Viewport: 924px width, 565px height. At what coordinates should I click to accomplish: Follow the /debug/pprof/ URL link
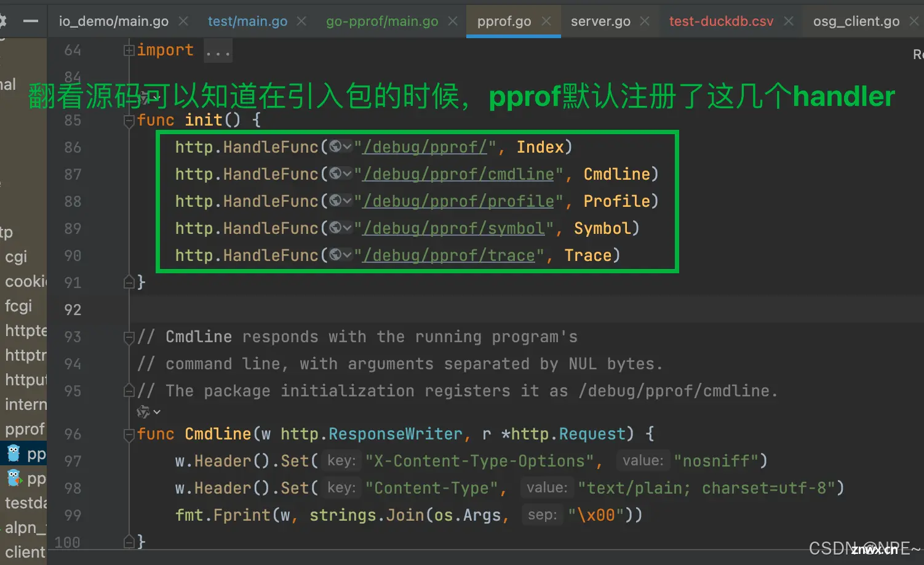425,147
